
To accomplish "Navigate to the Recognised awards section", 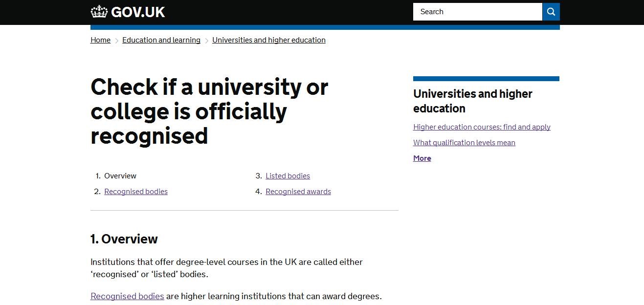I will tap(298, 192).
